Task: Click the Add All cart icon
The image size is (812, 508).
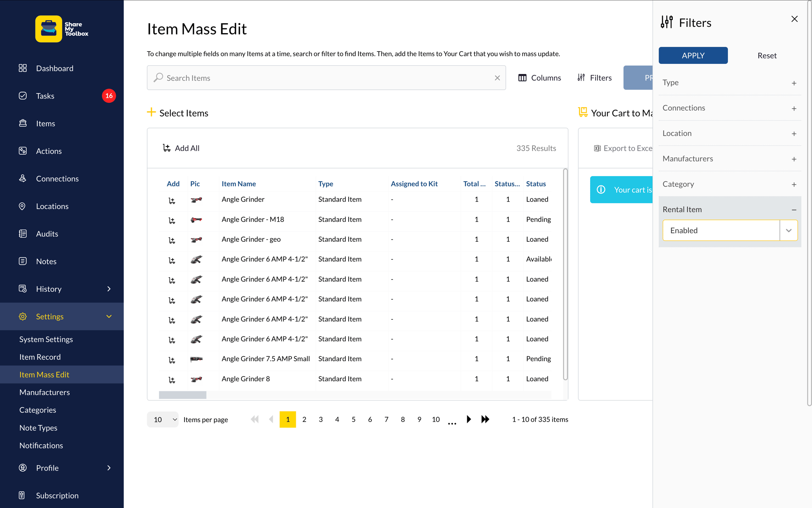Action: (x=166, y=148)
